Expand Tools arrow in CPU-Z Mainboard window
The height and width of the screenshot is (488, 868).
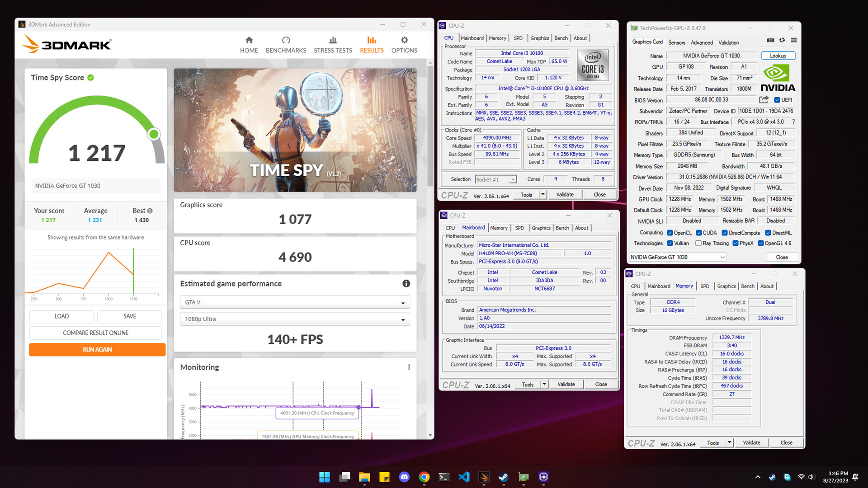tap(544, 384)
